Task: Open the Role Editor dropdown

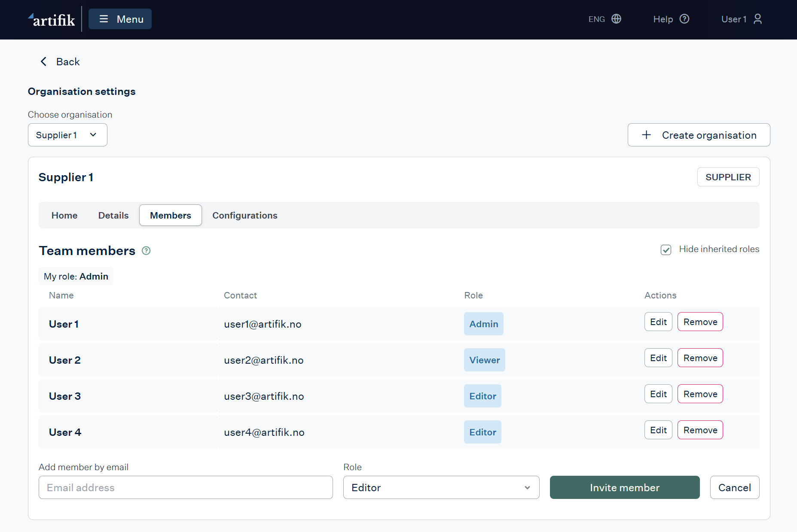Action: 441,487
